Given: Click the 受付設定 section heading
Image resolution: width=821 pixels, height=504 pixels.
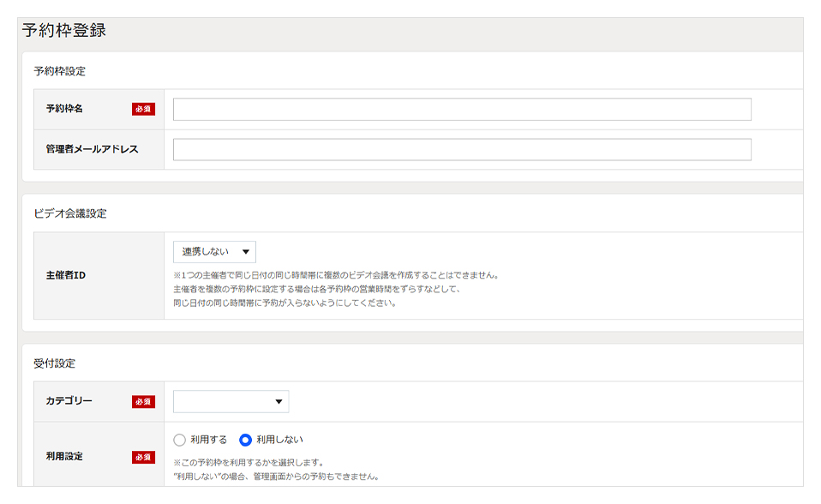Looking at the screenshot, I should (x=55, y=363).
